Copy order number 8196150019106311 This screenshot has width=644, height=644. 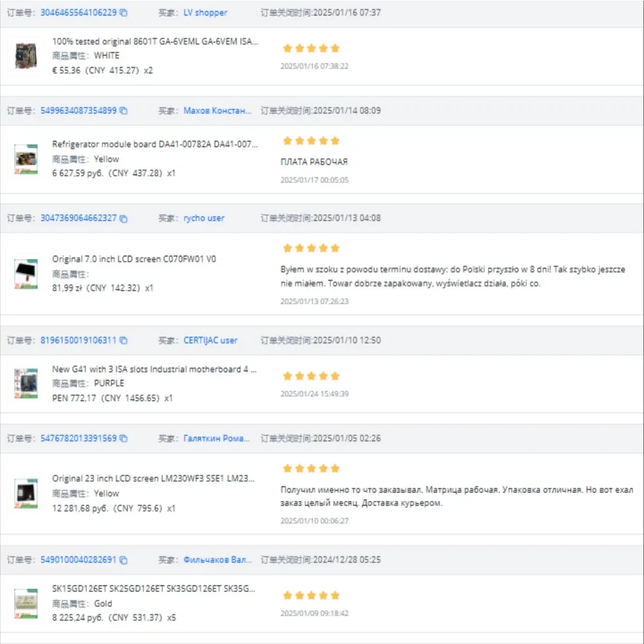click(x=123, y=340)
